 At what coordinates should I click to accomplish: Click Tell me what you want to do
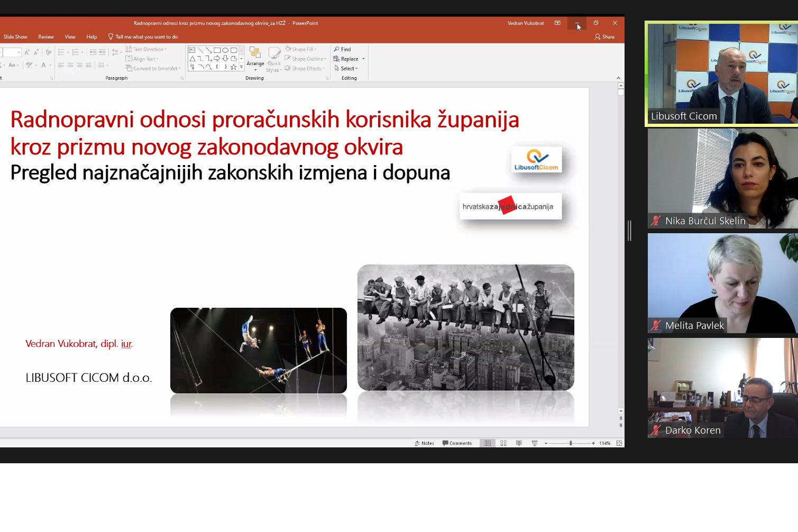pyautogui.click(x=142, y=36)
